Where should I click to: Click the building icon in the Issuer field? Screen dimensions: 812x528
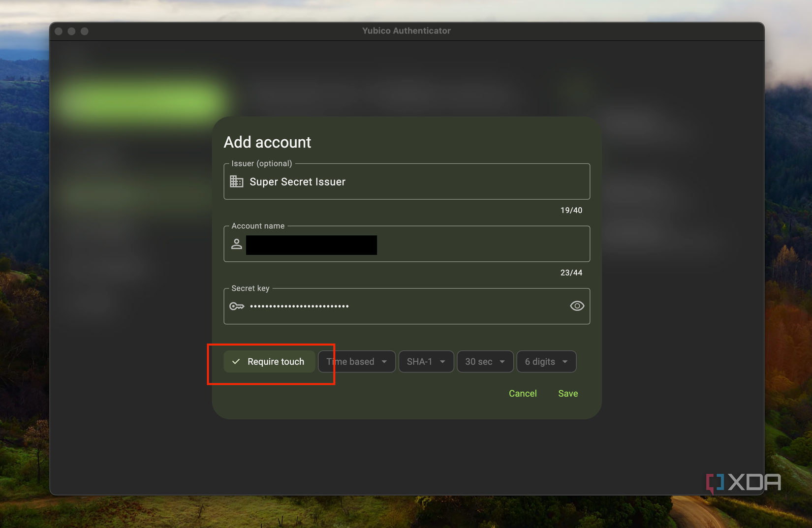click(237, 181)
